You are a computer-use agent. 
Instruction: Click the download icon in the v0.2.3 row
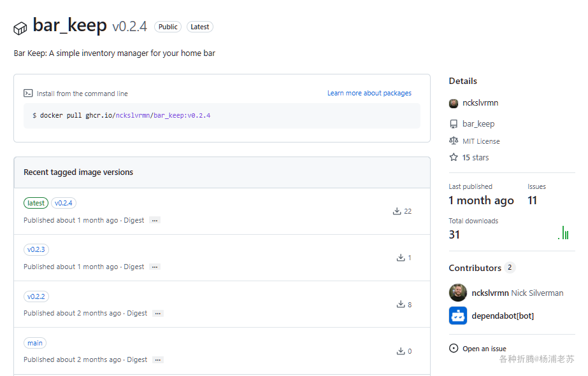[x=401, y=258]
